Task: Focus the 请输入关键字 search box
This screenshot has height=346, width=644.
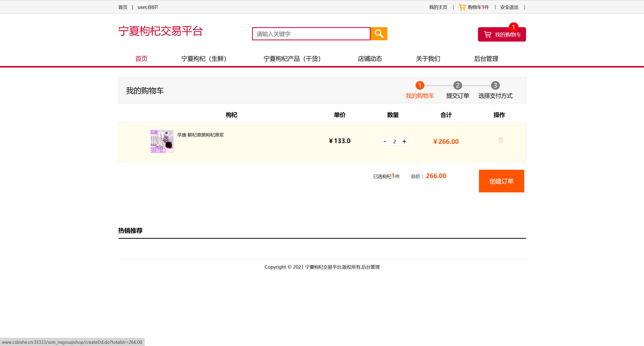Action: click(311, 34)
